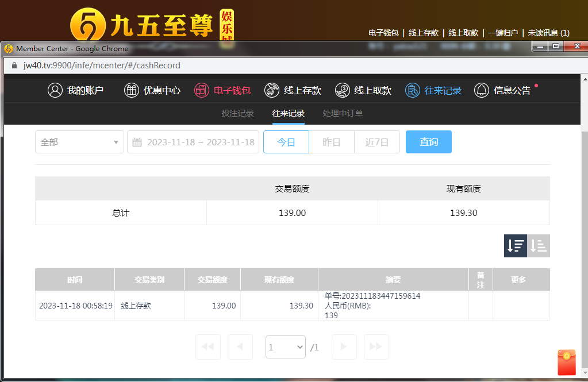Click 未读讯息 (1) link in background page

[548, 33]
